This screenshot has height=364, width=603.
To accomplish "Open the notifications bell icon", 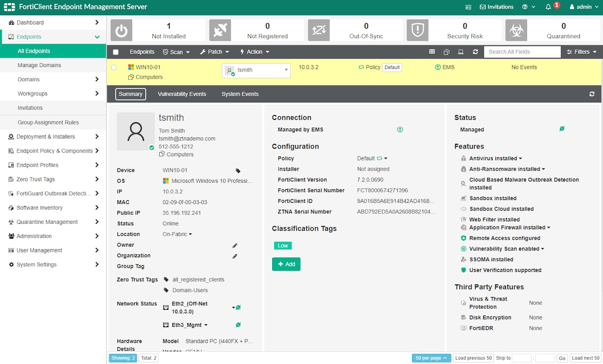I will pos(548,7).
